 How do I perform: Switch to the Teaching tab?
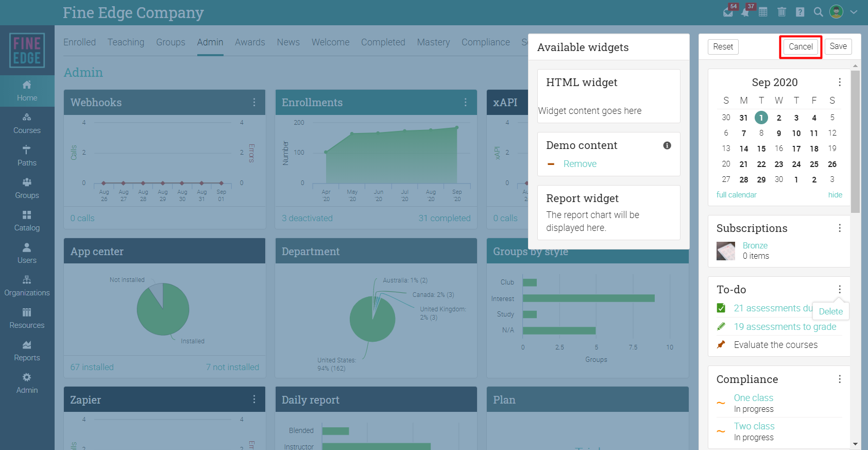(126, 42)
